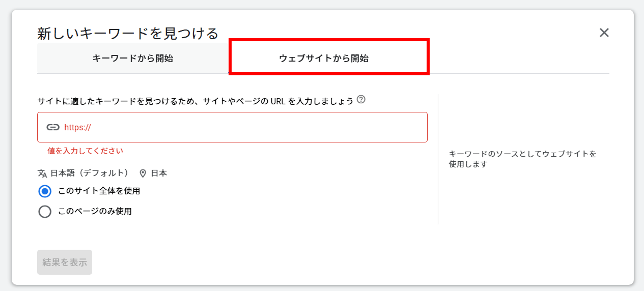Click the help question mark icon

click(x=361, y=100)
